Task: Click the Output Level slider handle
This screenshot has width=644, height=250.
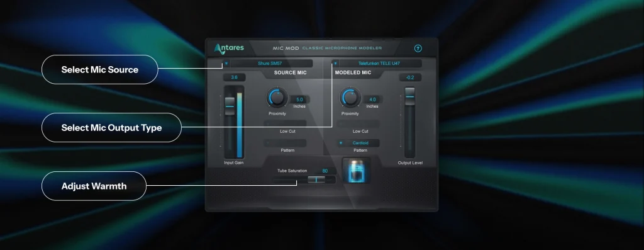Action: [x=409, y=96]
